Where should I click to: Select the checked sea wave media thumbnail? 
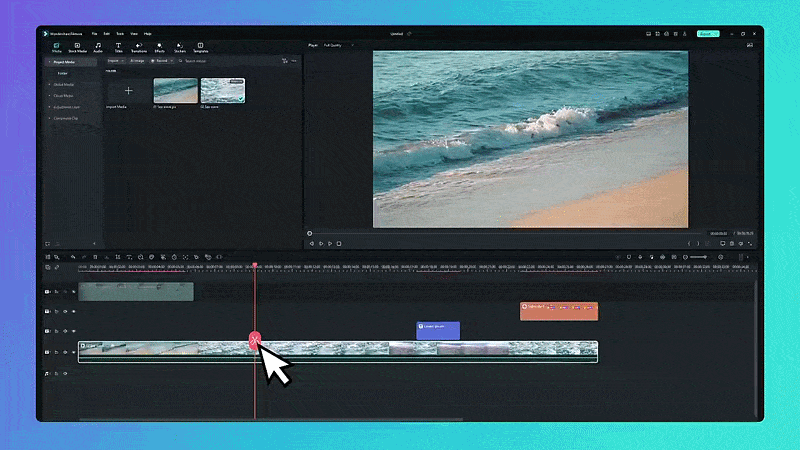[223, 91]
